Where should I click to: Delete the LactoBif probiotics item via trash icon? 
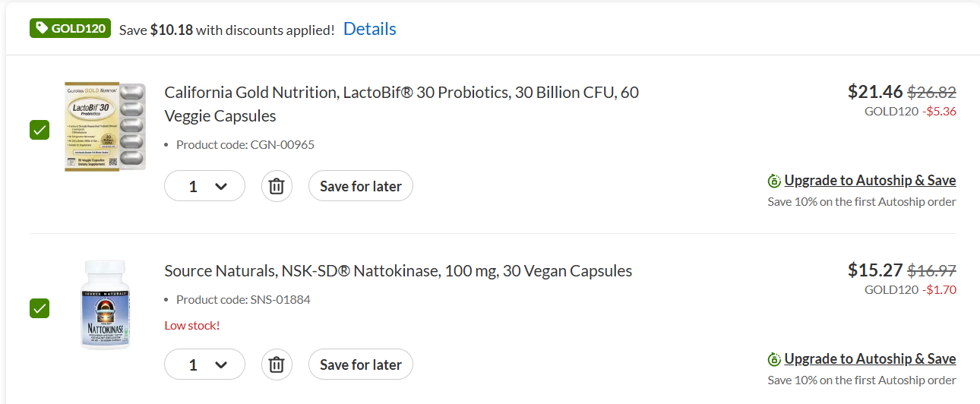click(x=277, y=186)
